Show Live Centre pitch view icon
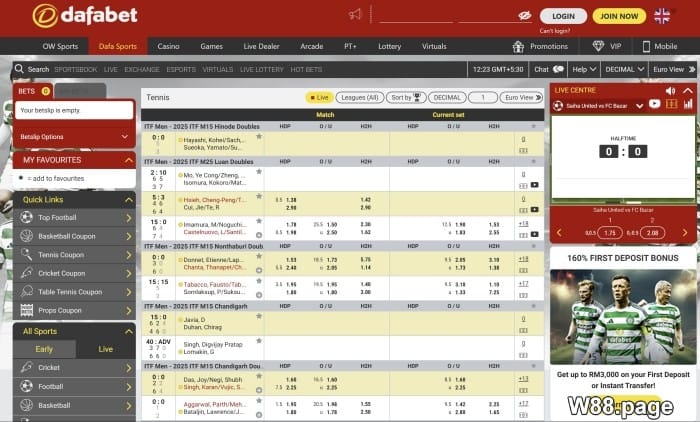The height and width of the screenshot is (422, 700). (671, 104)
